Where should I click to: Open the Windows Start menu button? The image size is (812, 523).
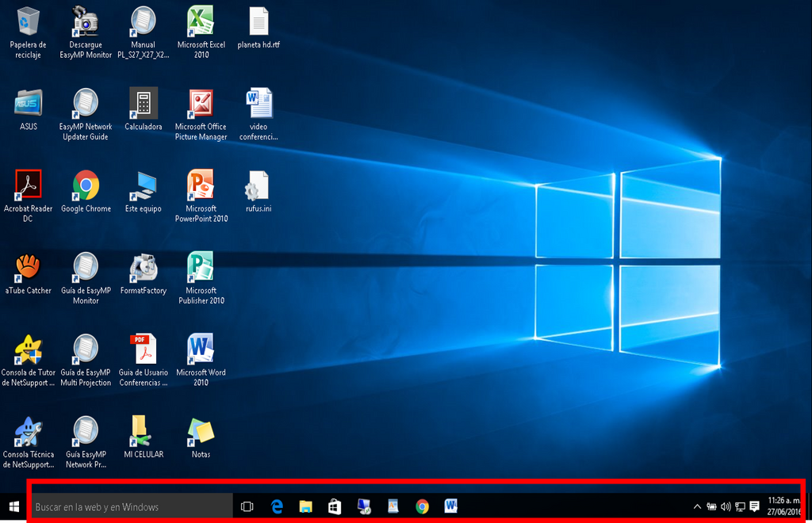pos(14,506)
